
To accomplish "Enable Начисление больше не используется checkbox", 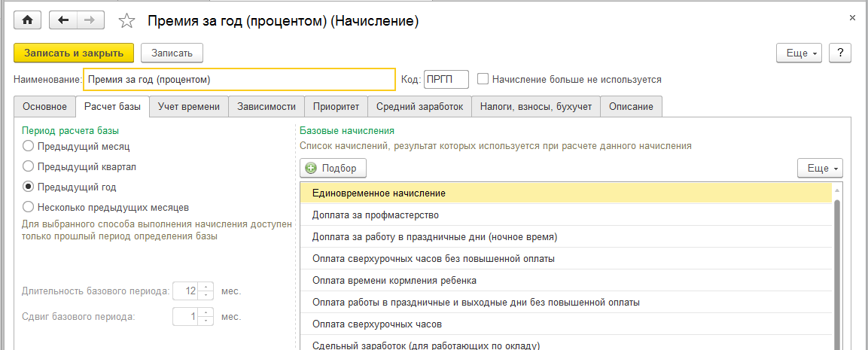I will [483, 78].
